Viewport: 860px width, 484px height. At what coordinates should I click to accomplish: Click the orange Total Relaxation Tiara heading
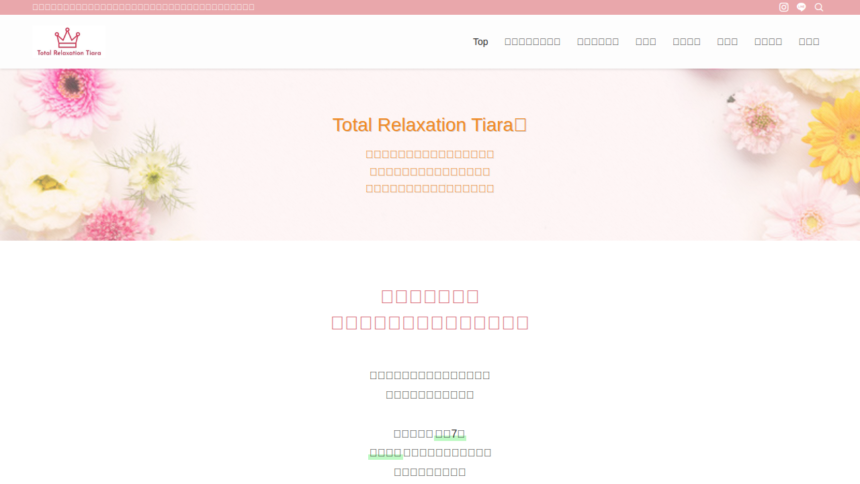[x=429, y=125]
